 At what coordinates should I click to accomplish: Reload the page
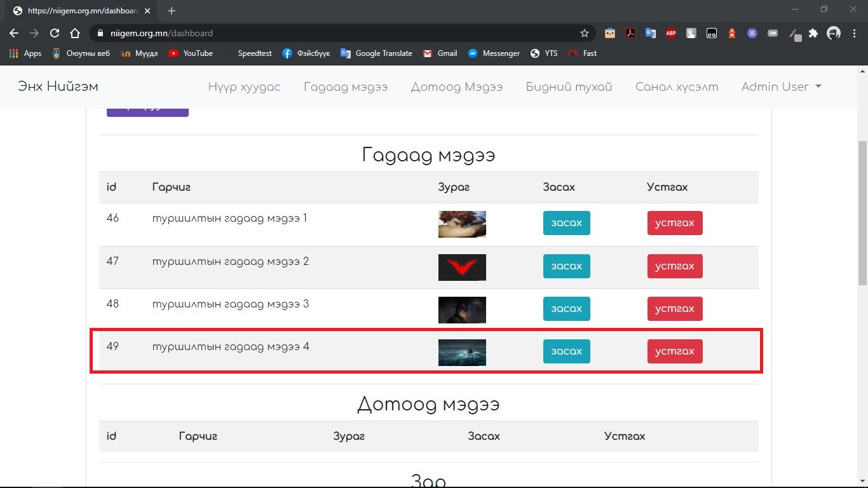pos(55,33)
